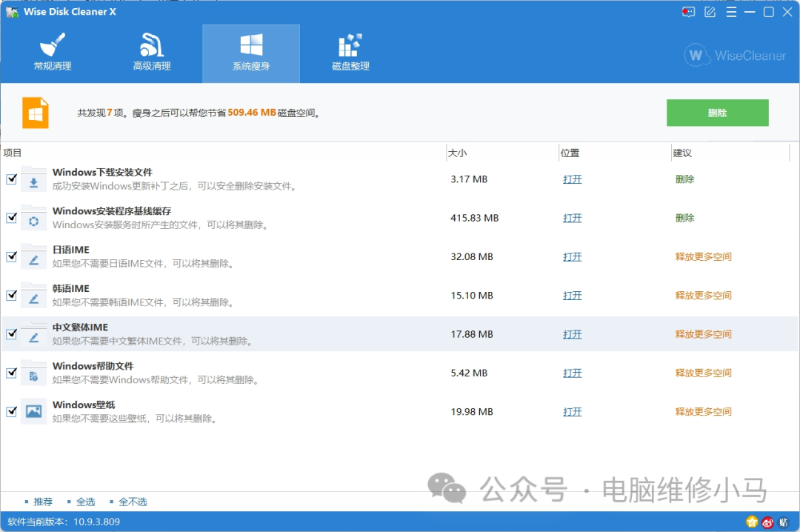Click the 3.17 MB size value
This screenshot has width=800, height=532.
[x=469, y=179]
